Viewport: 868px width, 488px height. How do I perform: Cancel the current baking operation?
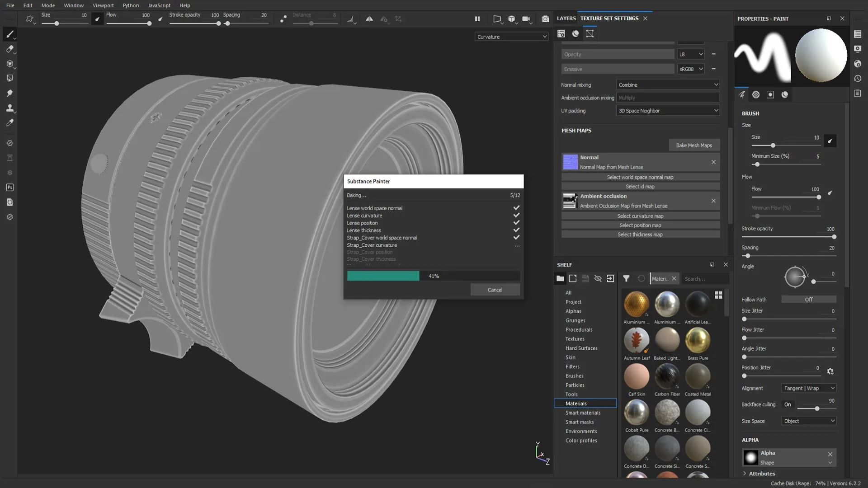(496, 290)
